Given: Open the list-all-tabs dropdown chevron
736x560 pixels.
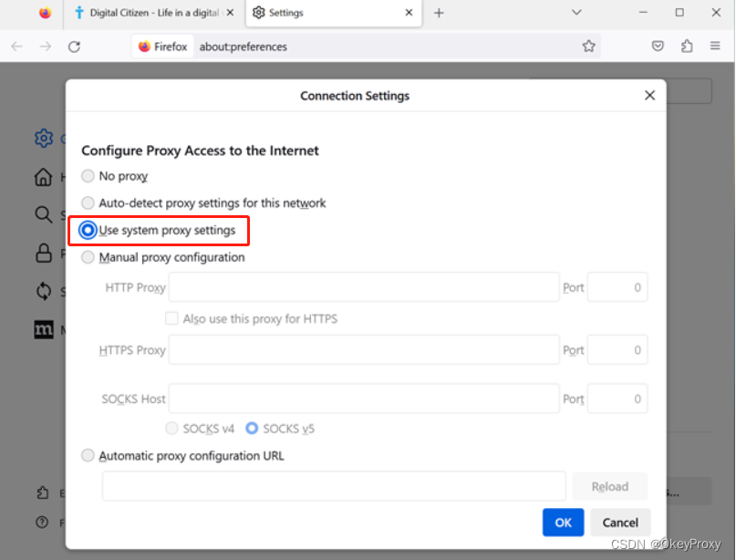Looking at the screenshot, I should 575,13.
